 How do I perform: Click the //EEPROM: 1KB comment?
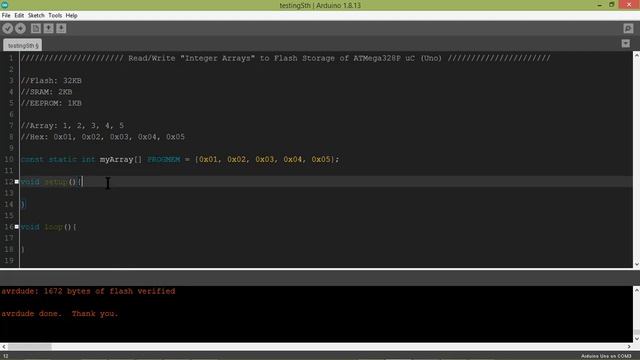[x=51, y=103]
